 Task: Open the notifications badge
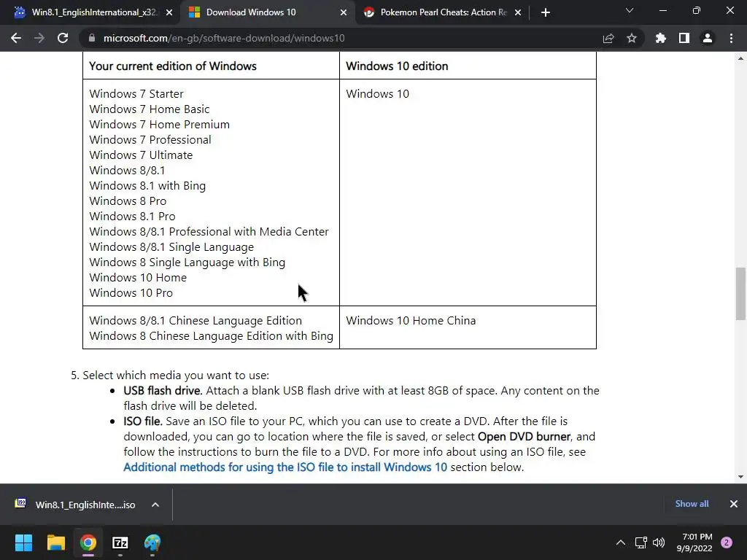tap(727, 542)
